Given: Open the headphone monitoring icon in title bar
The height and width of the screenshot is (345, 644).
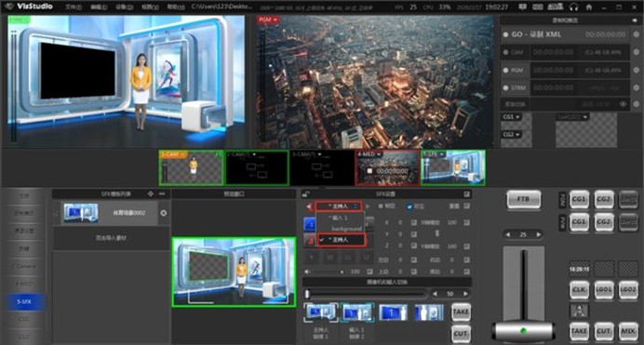Looking at the screenshot, I should point(574,7).
